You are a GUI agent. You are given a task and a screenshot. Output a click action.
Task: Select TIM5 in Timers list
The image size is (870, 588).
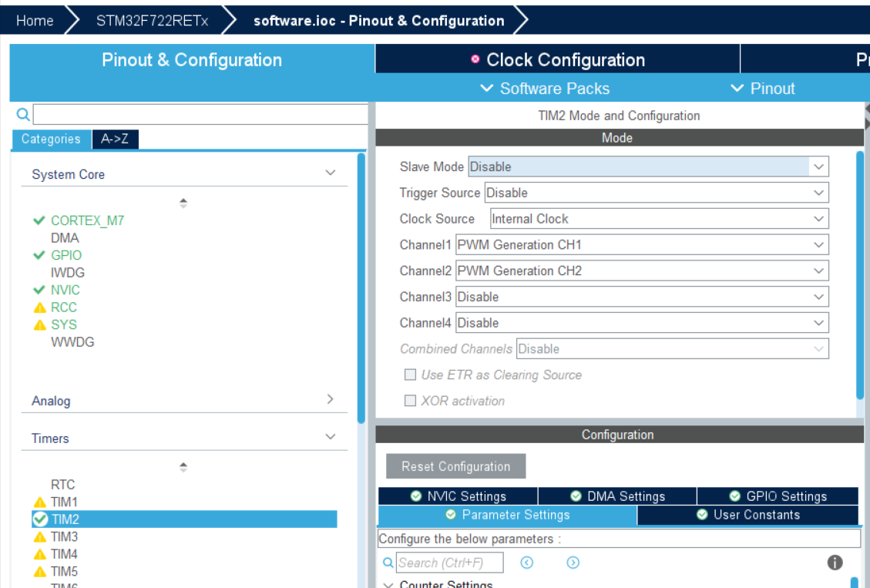(65, 571)
